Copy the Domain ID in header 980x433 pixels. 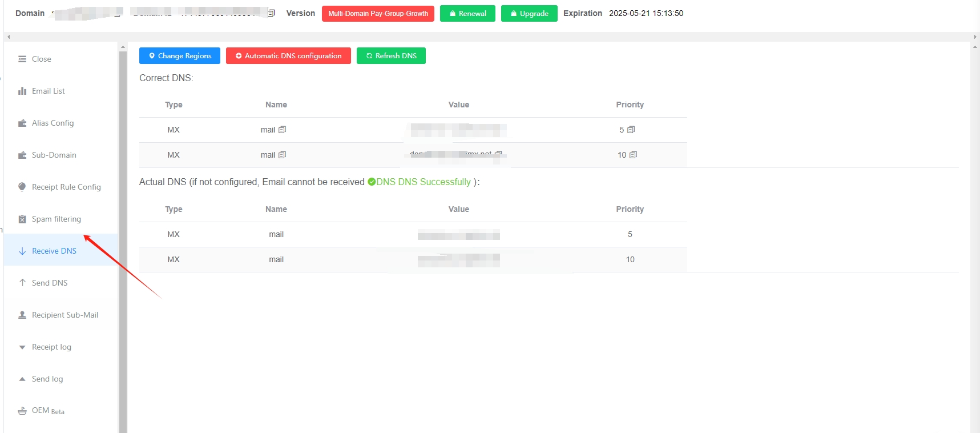272,13
